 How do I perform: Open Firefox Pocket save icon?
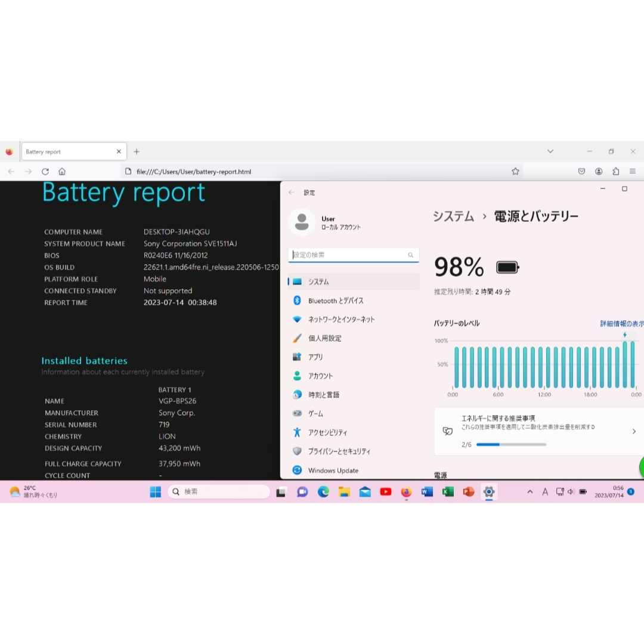point(581,171)
